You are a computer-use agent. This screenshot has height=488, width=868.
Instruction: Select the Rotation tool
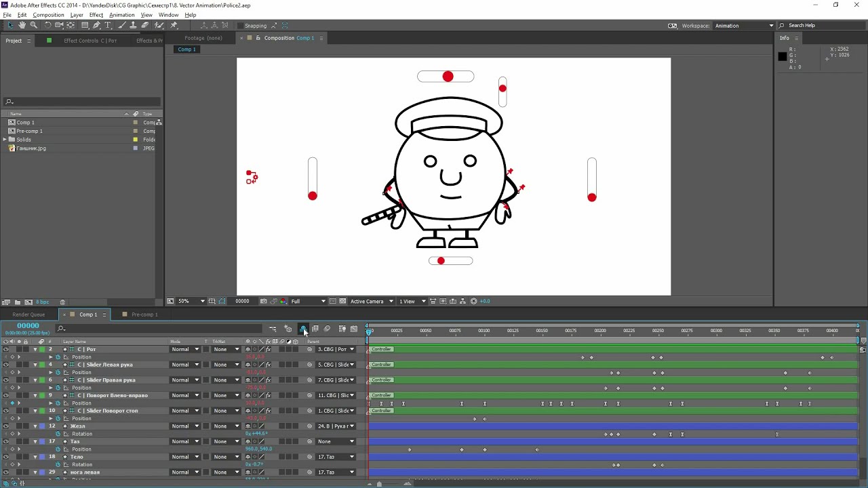[47, 25]
